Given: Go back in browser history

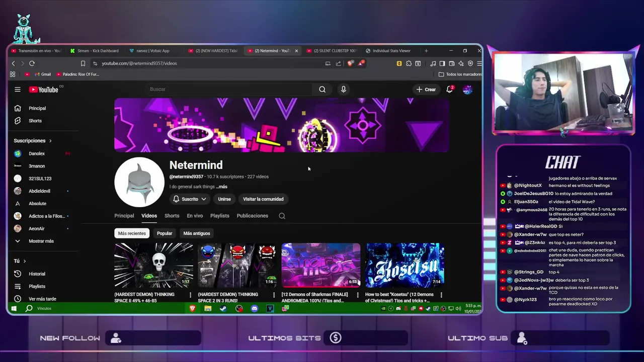Looking at the screenshot, I should click(13, 63).
